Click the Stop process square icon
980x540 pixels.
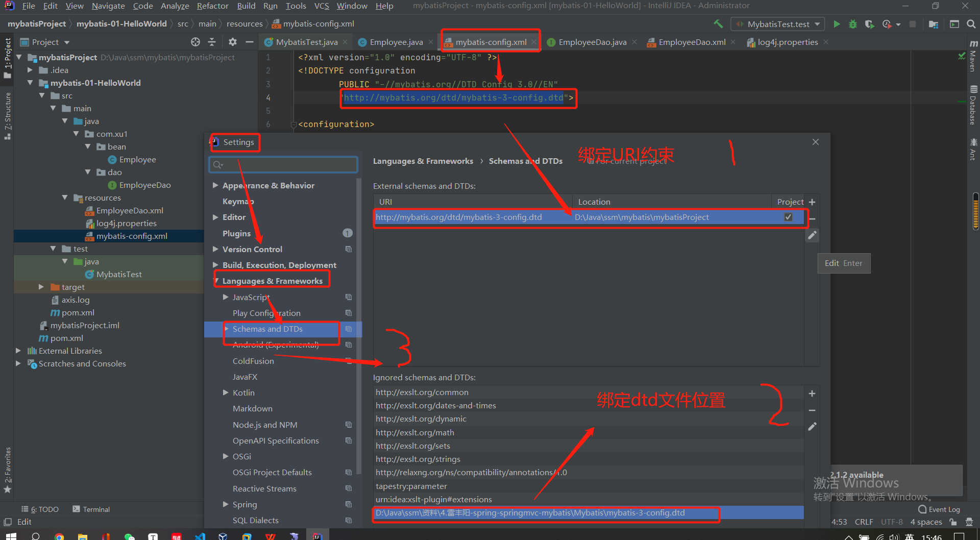click(913, 24)
